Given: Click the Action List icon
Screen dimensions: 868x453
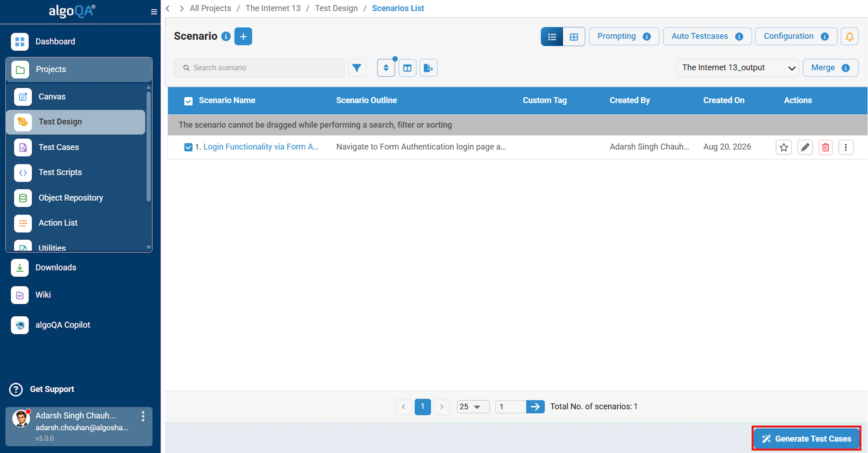Looking at the screenshot, I should 23,223.
